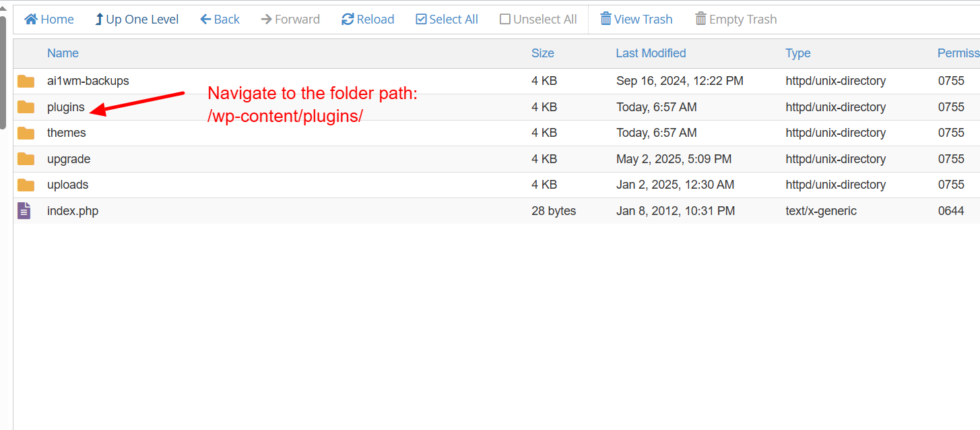Screen dimensions: 980x430
Task: Select the plugins folder icon
Action: point(26,106)
